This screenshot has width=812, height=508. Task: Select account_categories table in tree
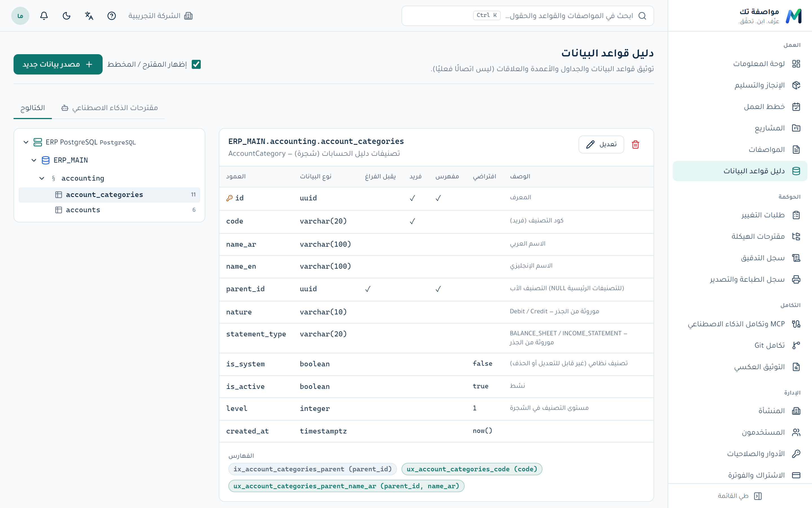click(109, 195)
